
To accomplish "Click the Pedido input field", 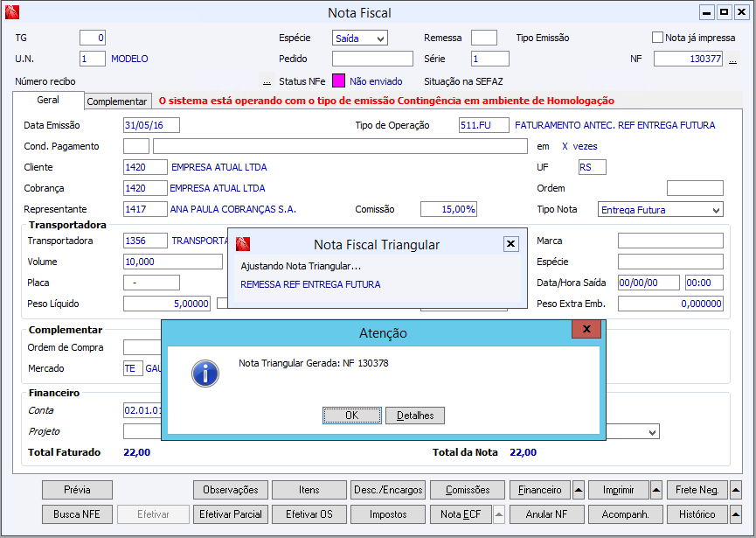I will (x=372, y=59).
